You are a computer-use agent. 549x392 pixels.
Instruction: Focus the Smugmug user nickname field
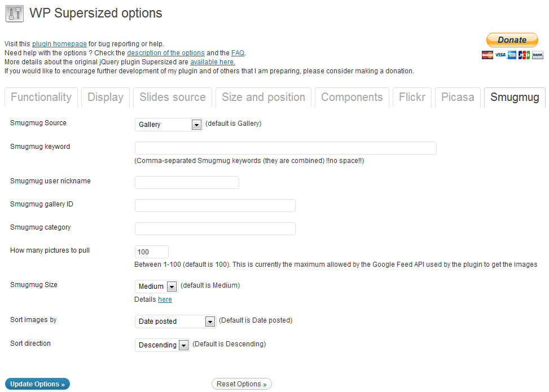click(x=187, y=182)
